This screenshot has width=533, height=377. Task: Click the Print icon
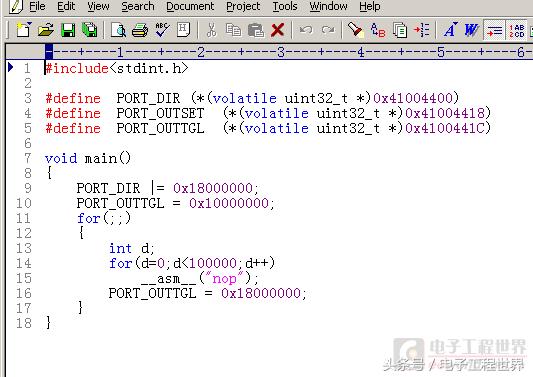click(140, 30)
